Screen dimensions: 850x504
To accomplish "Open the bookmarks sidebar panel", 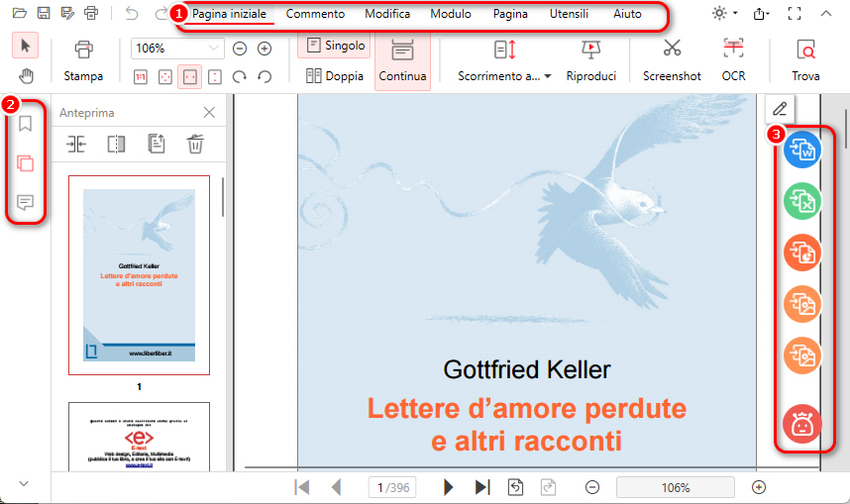I will (26, 124).
